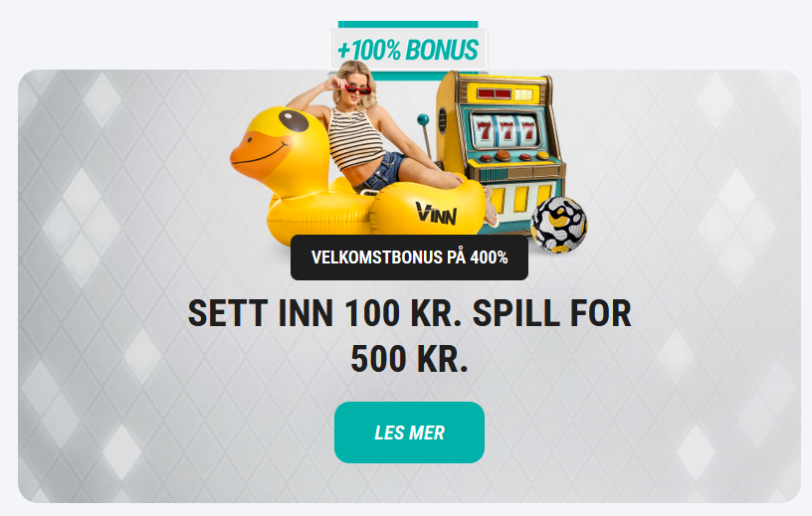Click the +100% BONUS ribbon
This screenshot has height=516, width=812.
(x=408, y=50)
